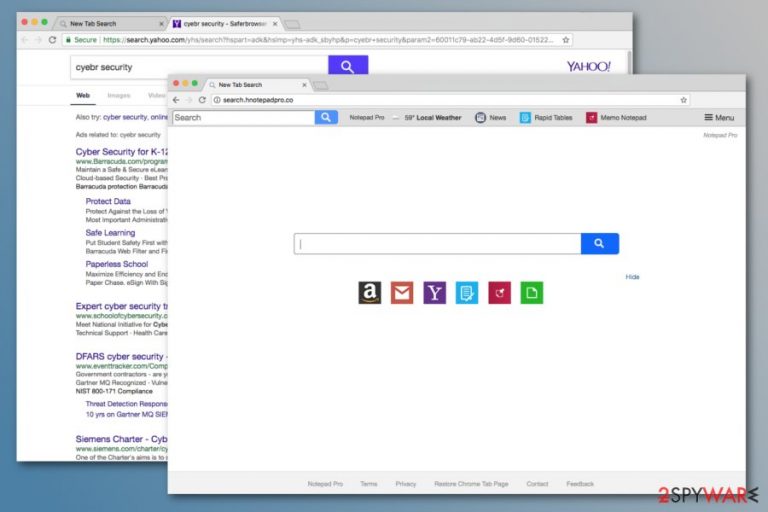Click the Yahoo window vertical scrollbar
This screenshot has width=768, height=512.
(629, 62)
